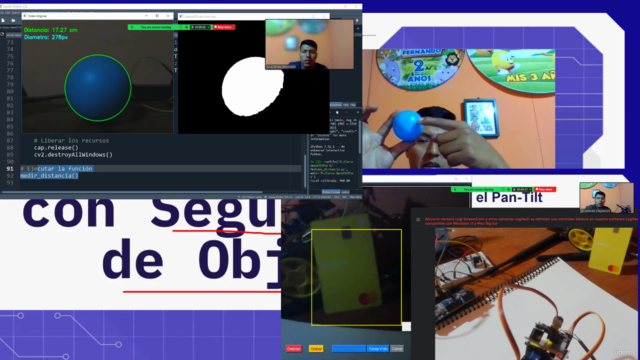Click the red Stop share button near Pan-Tilt

tap(545, 189)
